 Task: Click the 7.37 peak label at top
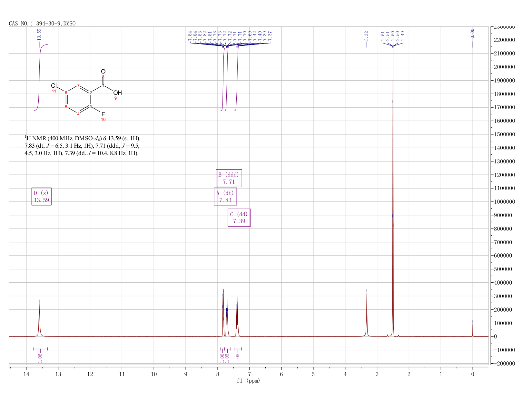270,36
